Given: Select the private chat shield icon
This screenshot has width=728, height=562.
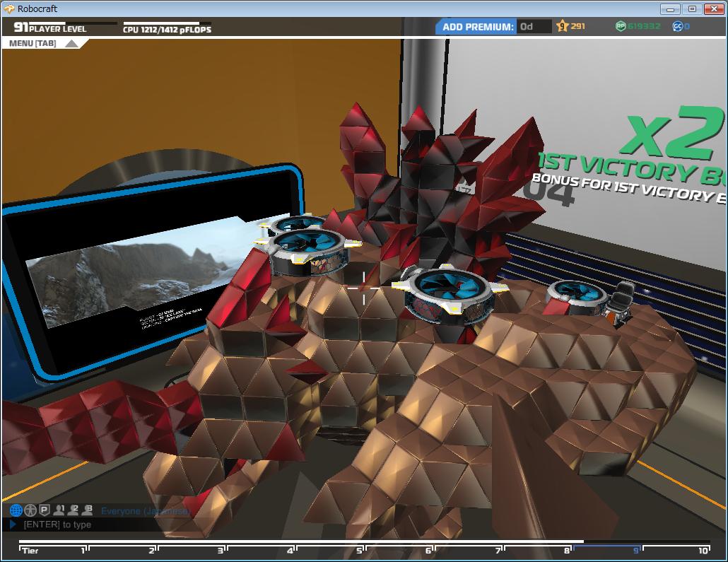Looking at the screenshot, I should (x=45, y=510).
